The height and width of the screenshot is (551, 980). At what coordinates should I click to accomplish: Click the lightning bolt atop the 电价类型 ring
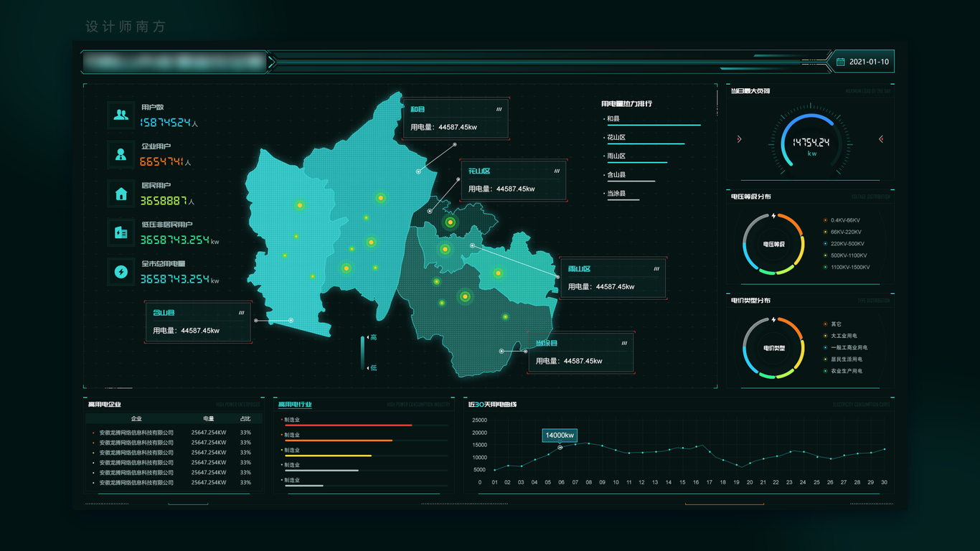[773, 319]
